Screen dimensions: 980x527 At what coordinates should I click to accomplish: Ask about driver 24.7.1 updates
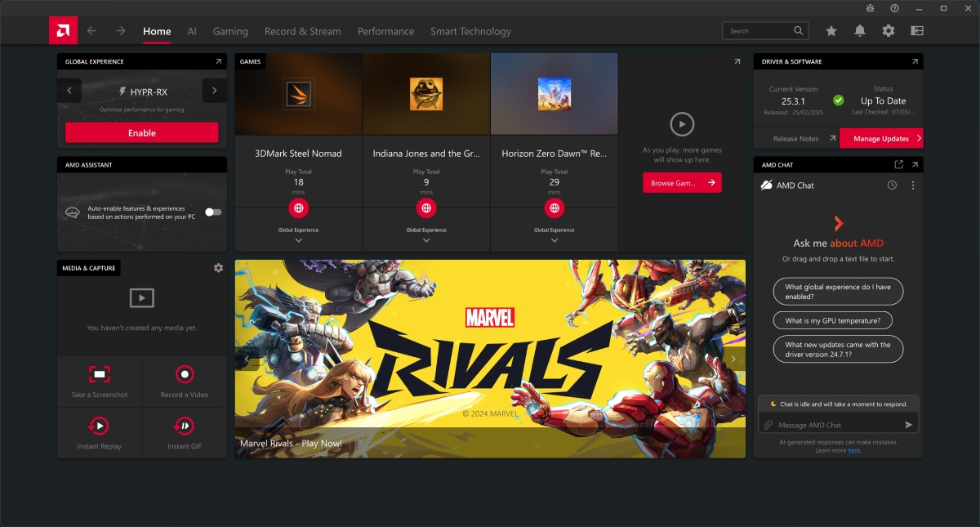point(838,350)
